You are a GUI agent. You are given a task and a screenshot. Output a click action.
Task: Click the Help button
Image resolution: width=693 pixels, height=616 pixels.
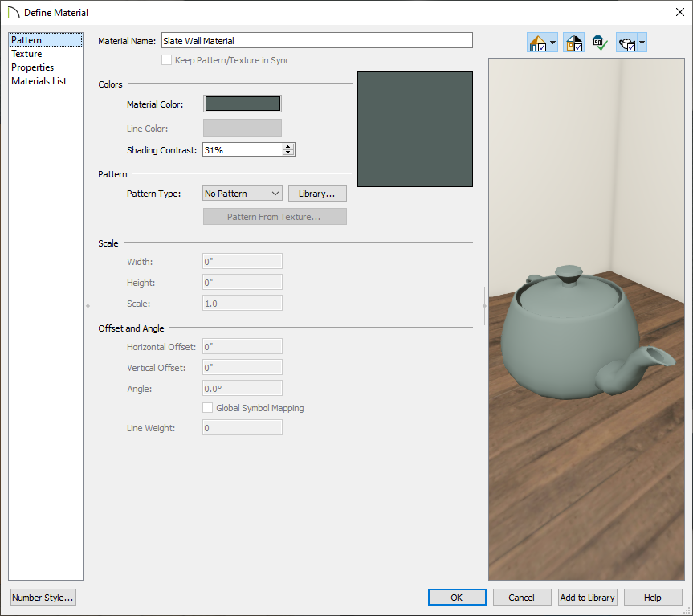652,597
